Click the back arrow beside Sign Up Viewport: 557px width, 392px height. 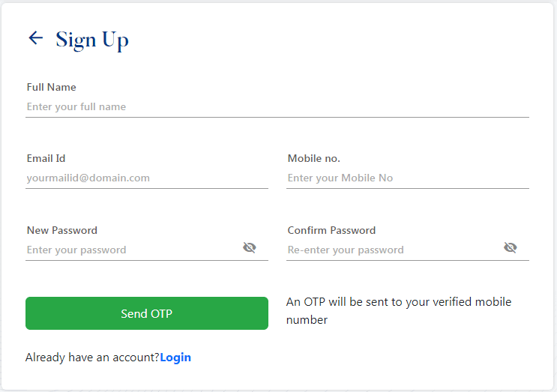click(35, 38)
